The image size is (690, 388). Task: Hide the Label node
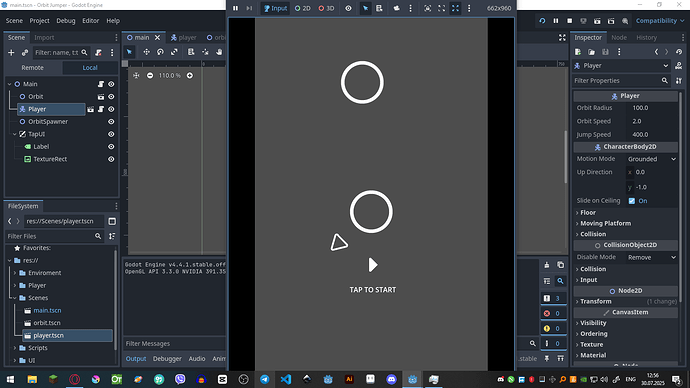[x=111, y=146]
